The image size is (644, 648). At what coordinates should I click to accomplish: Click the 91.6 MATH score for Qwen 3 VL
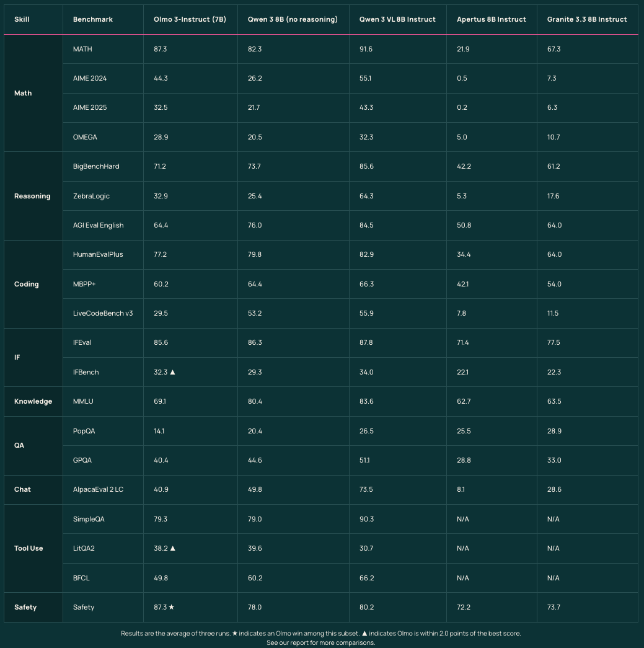click(366, 49)
